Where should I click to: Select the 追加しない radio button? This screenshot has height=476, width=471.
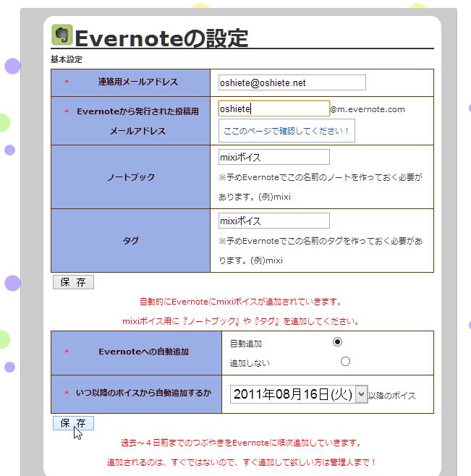tap(345, 361)
